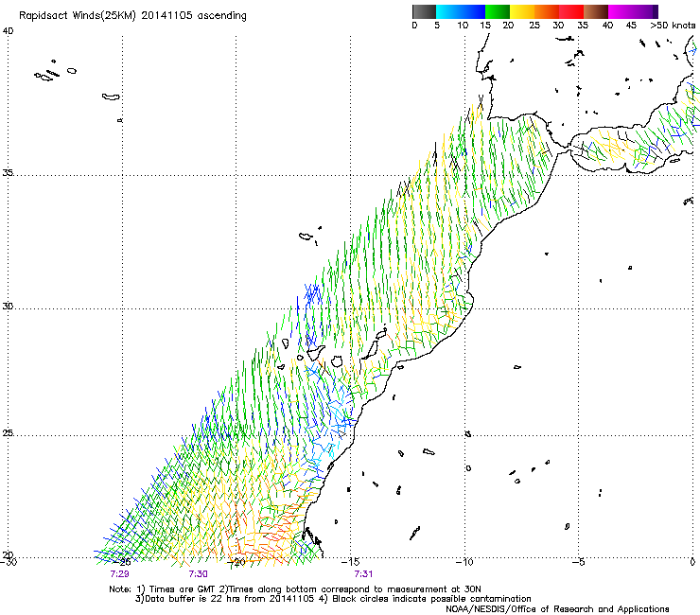This screenshot has width=700, height=615.
Task: Click the '>50 knots' legend label
Action: tap(673, 26)
